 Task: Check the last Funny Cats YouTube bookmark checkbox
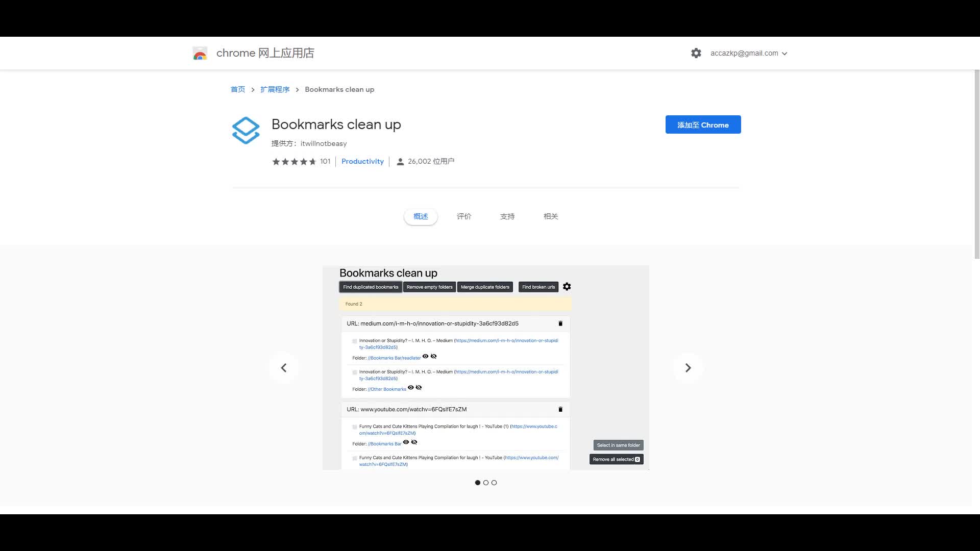coord(355,458)
